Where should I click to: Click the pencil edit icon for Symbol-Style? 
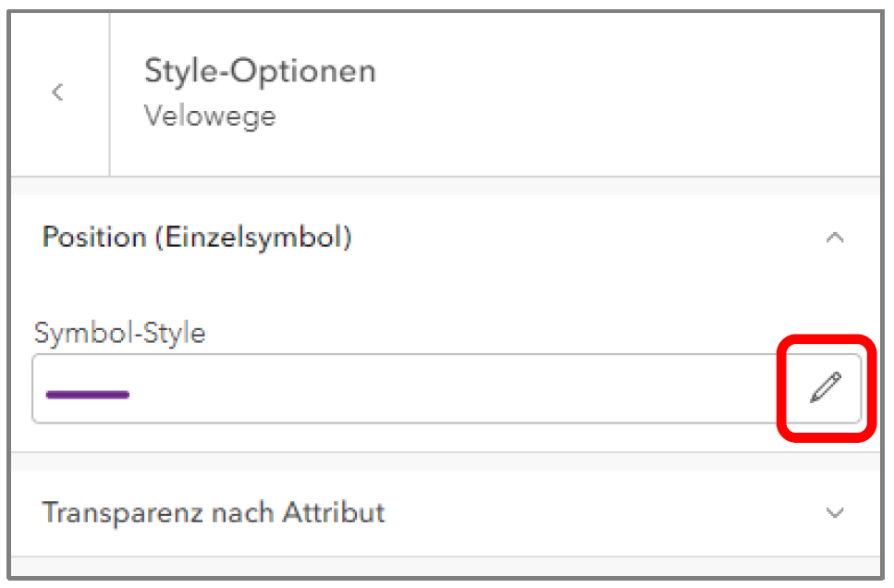pyautogui.click(x=826, y=388)
